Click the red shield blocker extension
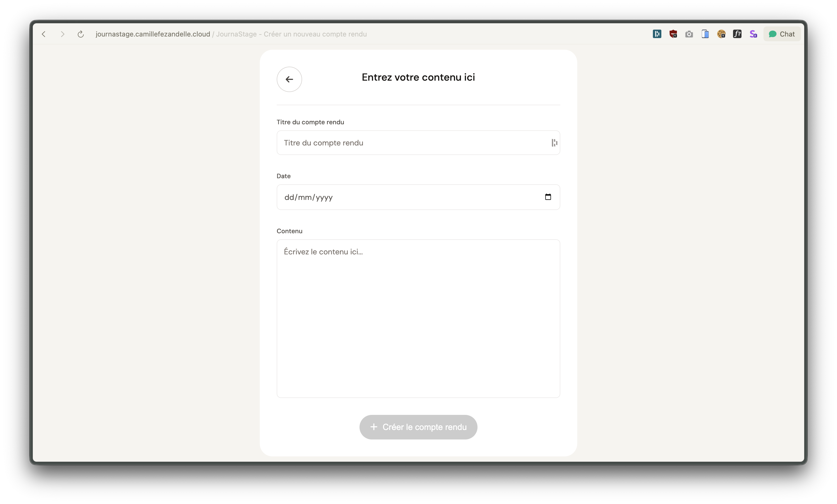Image resolution: width=837 pixels, height=504 pixels. (x=673, y=34)
